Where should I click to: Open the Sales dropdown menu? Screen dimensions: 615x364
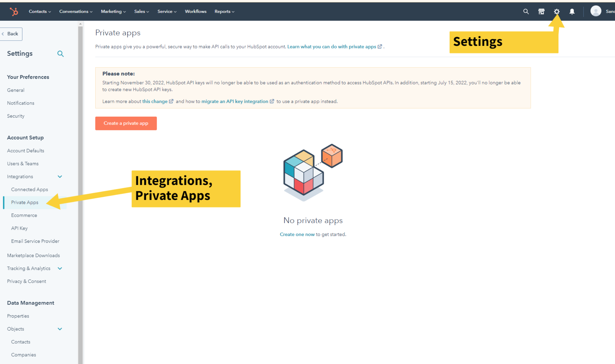tap(142, 12)
